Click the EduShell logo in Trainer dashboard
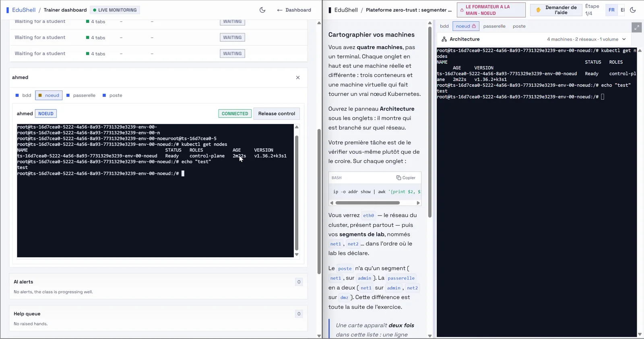The height and width of the screenshot is (339, 644). 21,10
